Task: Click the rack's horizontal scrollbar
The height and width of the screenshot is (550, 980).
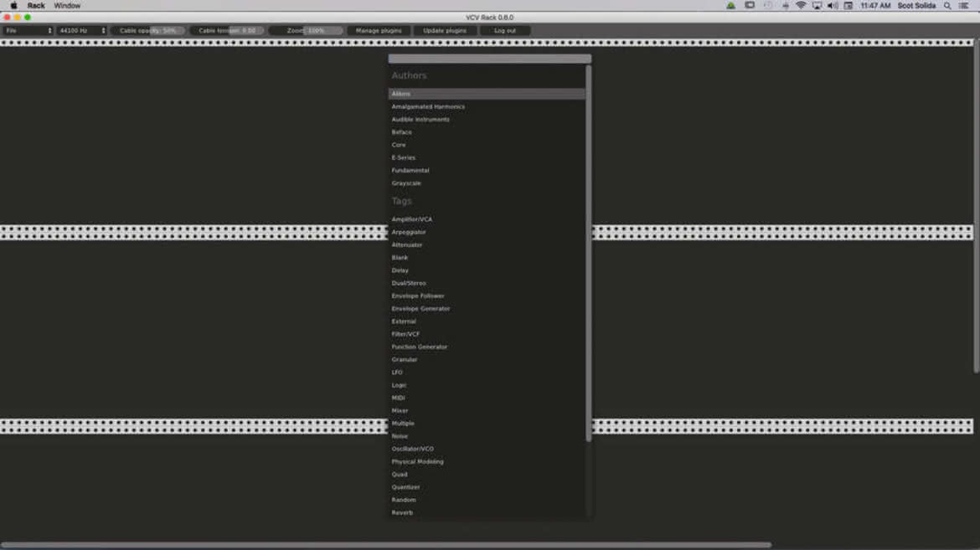Action: [386, 545]
